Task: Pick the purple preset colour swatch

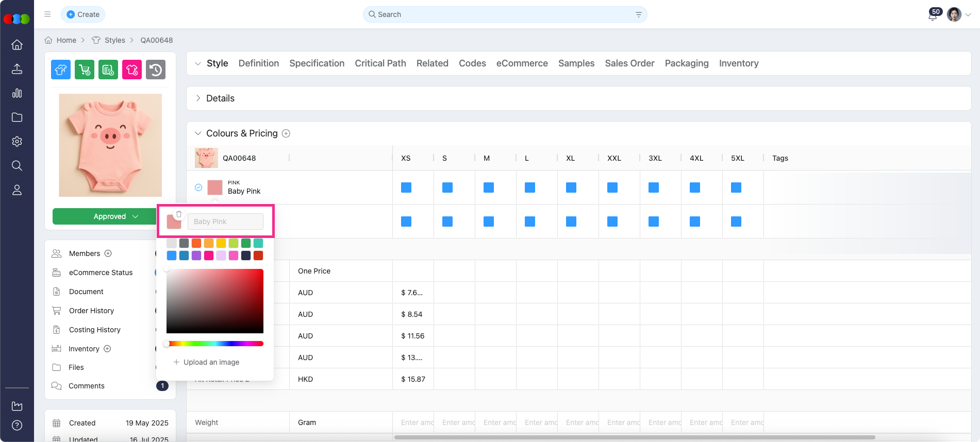Action: coord(196,256)
